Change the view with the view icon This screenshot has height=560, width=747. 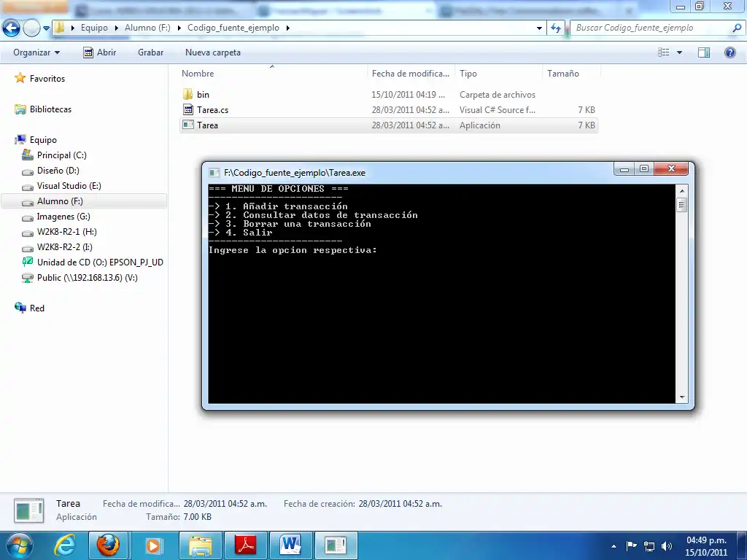click(x=664, y=52)
